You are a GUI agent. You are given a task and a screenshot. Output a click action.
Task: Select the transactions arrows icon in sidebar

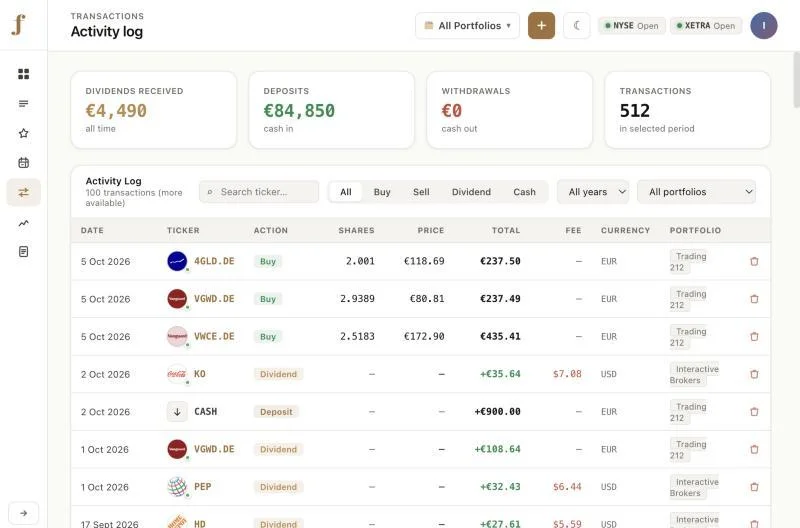click(23, 192)
